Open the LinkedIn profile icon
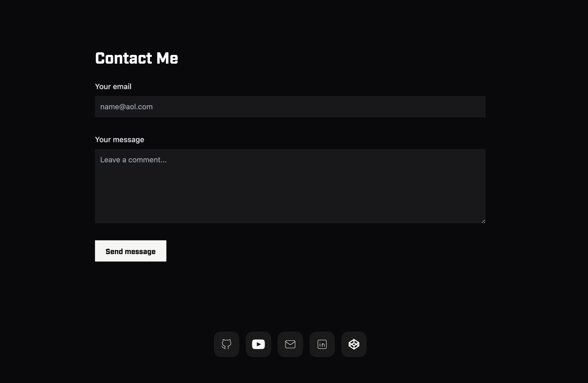The image size is (588, 383). [x=322, y=344]
